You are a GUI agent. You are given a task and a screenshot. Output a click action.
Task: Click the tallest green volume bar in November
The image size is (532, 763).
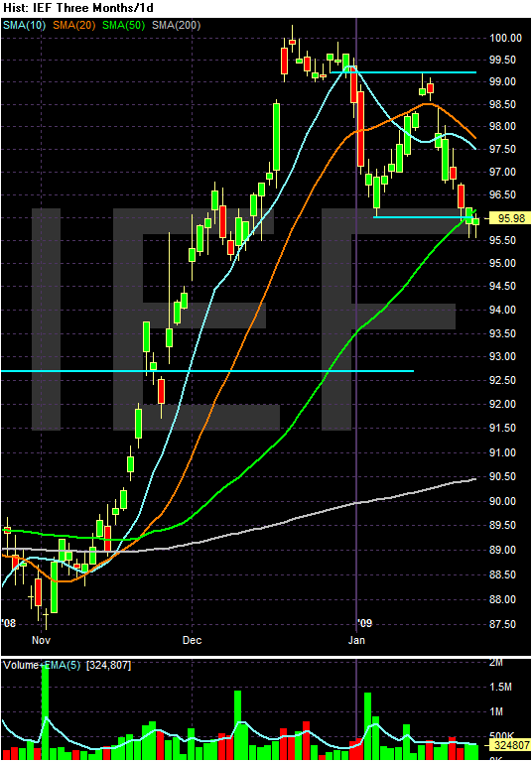coord(46,712)
